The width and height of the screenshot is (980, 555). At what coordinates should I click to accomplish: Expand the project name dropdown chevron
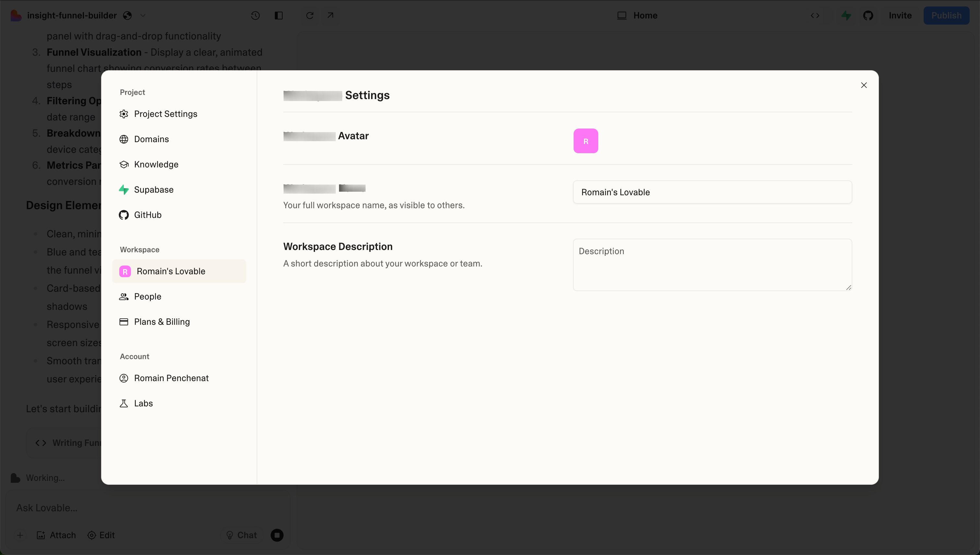point(143,16)
